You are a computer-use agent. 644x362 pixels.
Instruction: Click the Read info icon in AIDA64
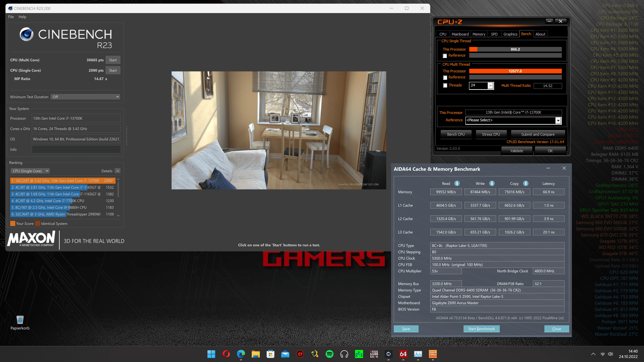pos(457,183)
